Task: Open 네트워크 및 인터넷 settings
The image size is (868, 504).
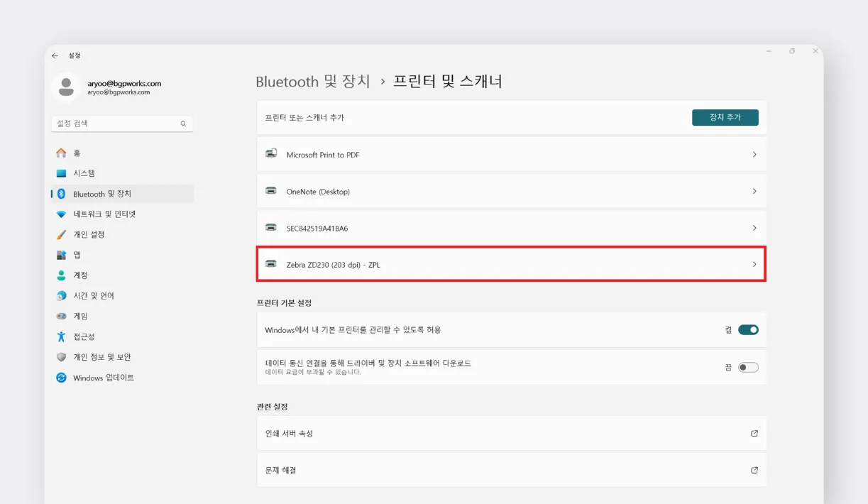Action: pyautogui.click(x=122, y=214)
